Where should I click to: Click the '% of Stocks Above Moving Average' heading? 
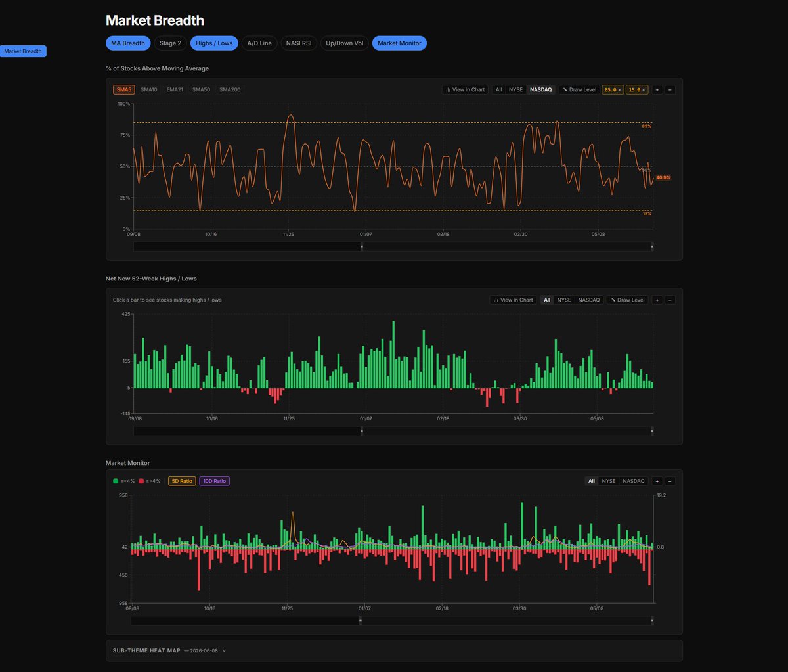coord(158,68)
